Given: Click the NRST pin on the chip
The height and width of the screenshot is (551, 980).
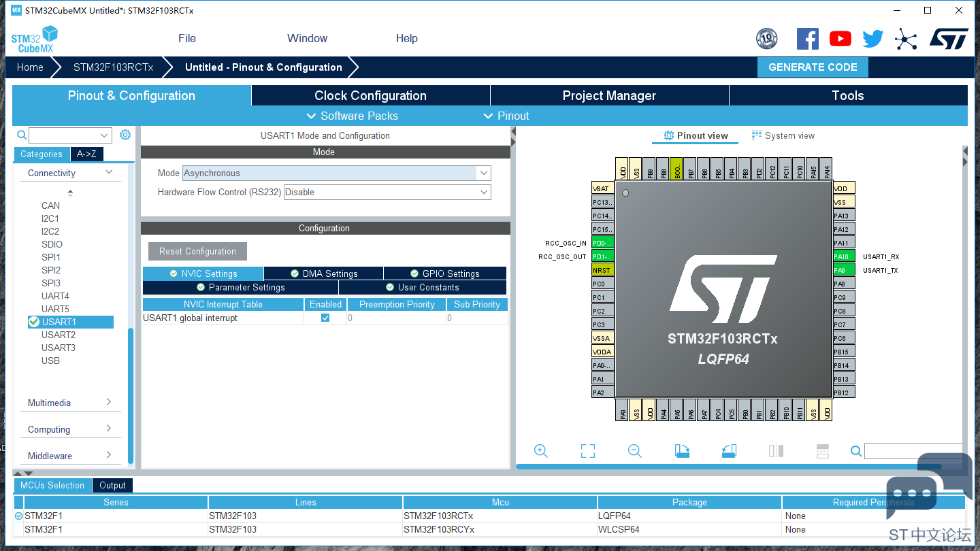Looking at the screenshot, I should click(x=603, y=270).
